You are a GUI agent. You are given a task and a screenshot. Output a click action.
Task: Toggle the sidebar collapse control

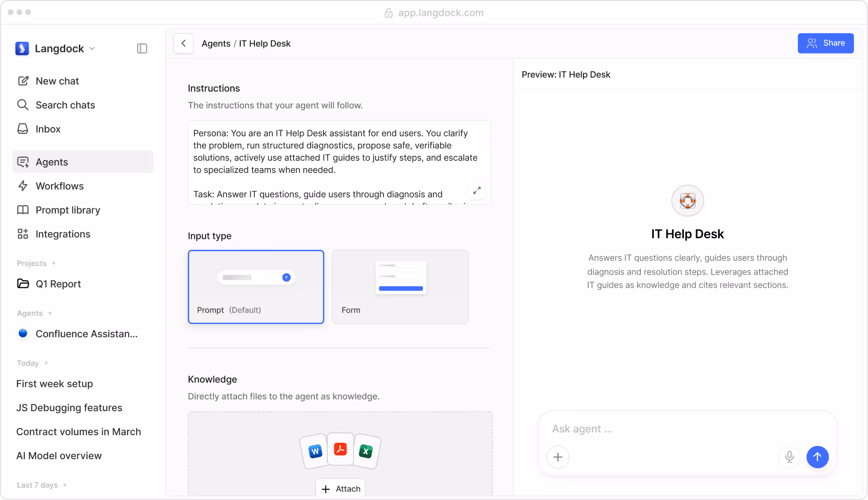click(x=142, y=48)
